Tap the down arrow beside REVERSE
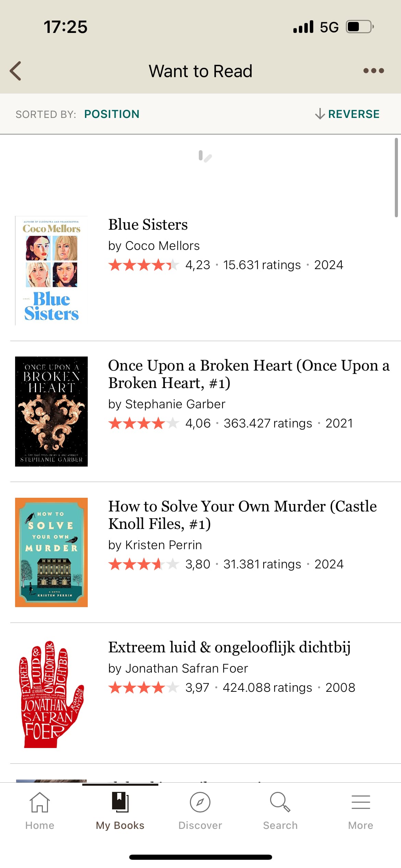 point(320,114)
